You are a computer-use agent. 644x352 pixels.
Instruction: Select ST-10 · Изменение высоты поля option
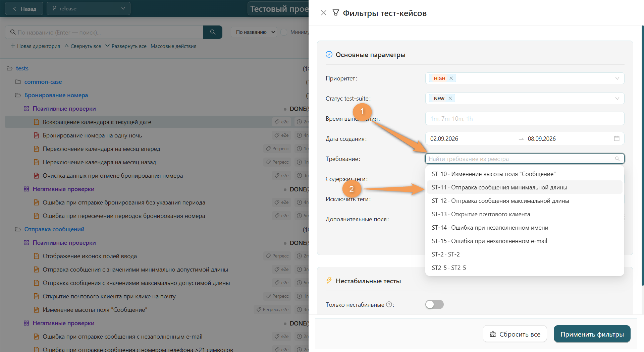[x=525, y=174]
